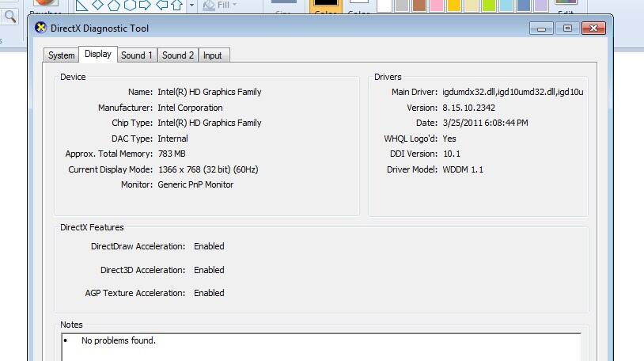Click Edit colors button in Paint
Viewport: 644px width, 361px height.
566,7
